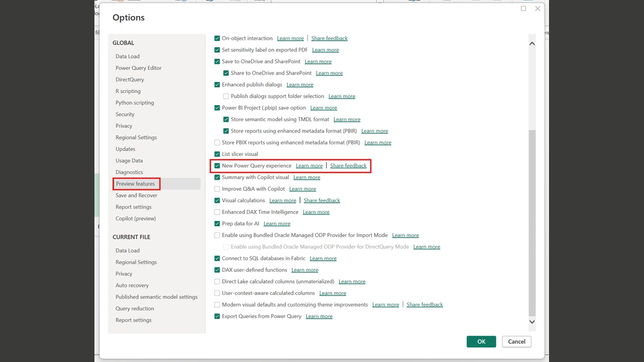644x362 pixels.
Task: Toggle Summary with Copilot visual
Action: point(217,178)
